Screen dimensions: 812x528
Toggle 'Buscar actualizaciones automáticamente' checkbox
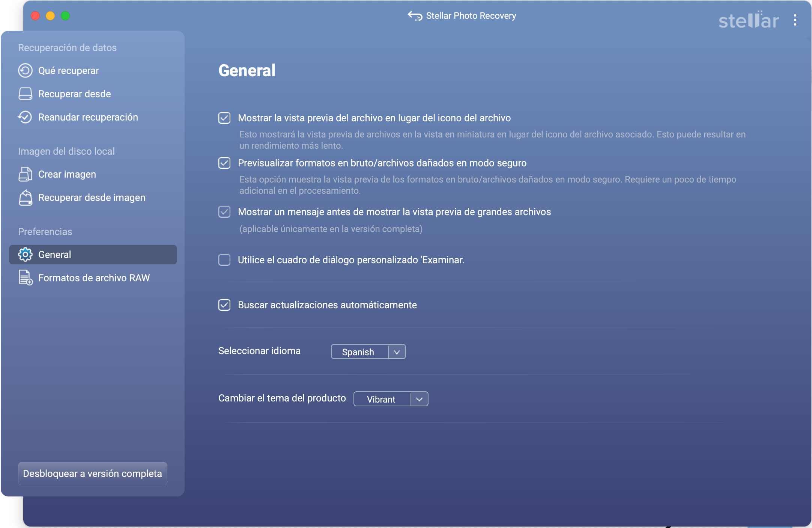point(224,305)
